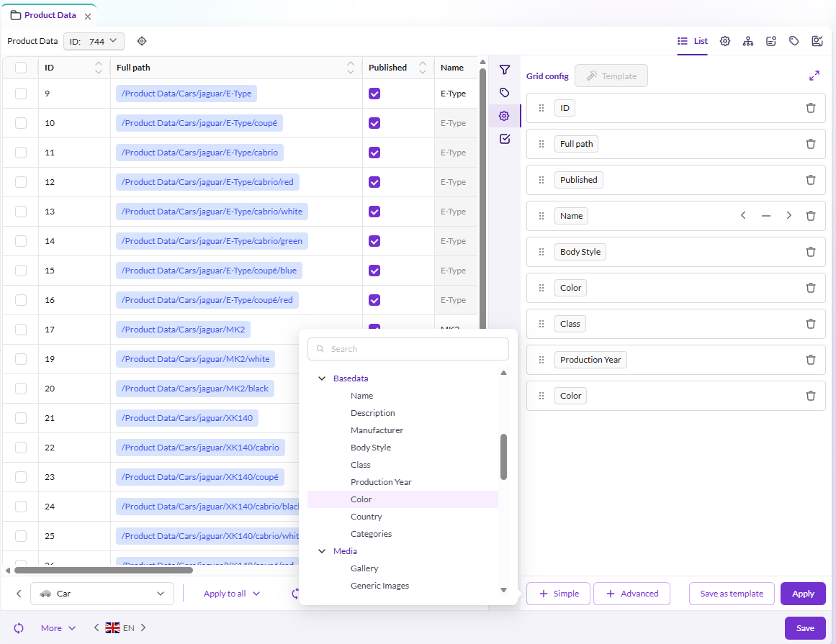
Task: Add a Simple column
Action: [x=558, y=594]
